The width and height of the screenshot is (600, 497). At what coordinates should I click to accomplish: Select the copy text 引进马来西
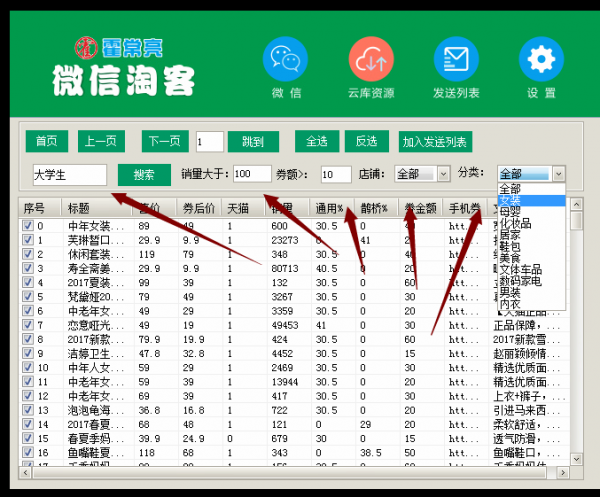pyautogui.click(x=527, y=410)
